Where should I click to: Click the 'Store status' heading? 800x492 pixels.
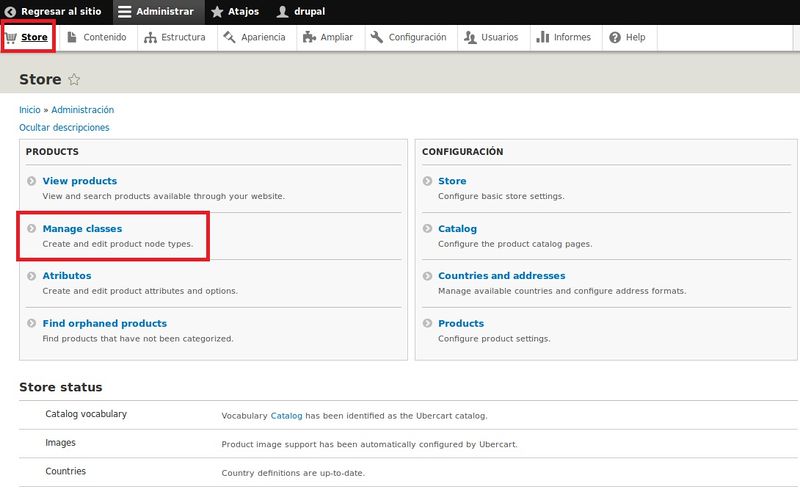[x=61, y=387]
